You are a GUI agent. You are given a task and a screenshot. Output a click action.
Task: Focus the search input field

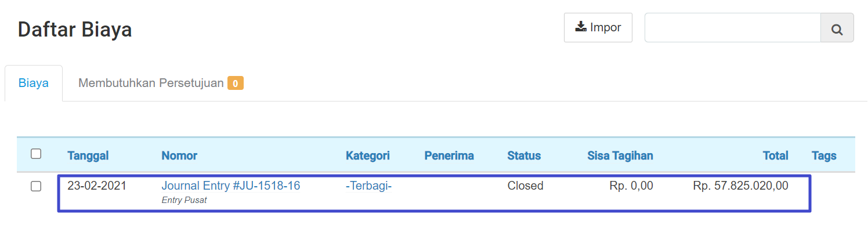click(732, 28)
